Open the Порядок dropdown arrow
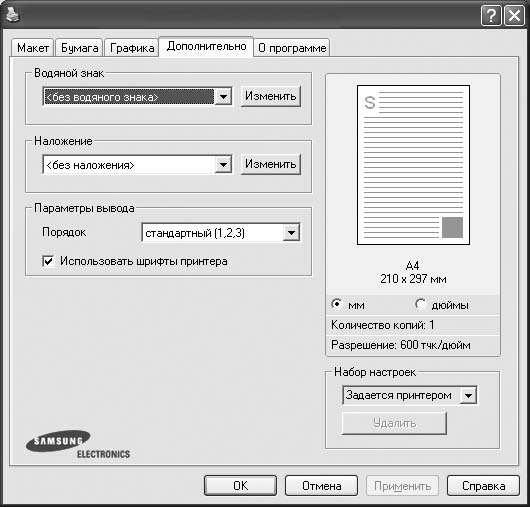Viewport: 530px width, 507px height. [x=291, y=233]
